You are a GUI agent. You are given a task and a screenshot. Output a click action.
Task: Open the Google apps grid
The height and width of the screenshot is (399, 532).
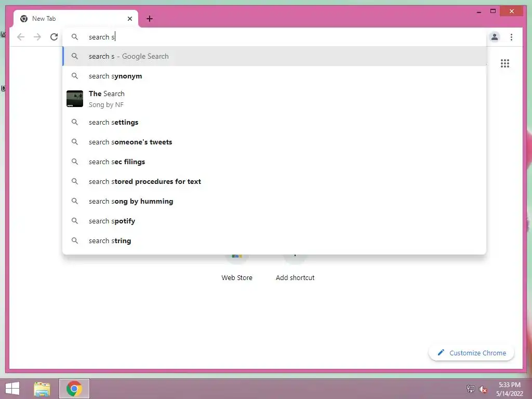pyautogui.click(x=505, y=63)
